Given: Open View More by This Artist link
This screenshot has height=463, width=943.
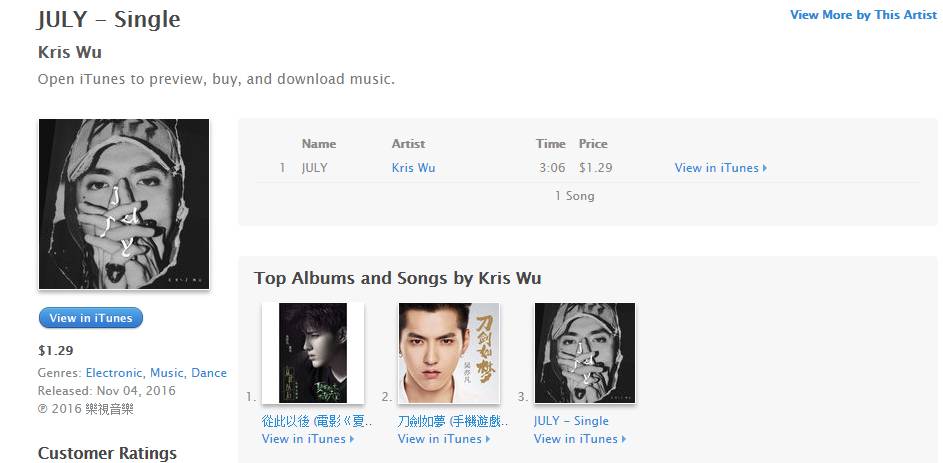Looking at the screenshot, I should [x=863, y=15].
